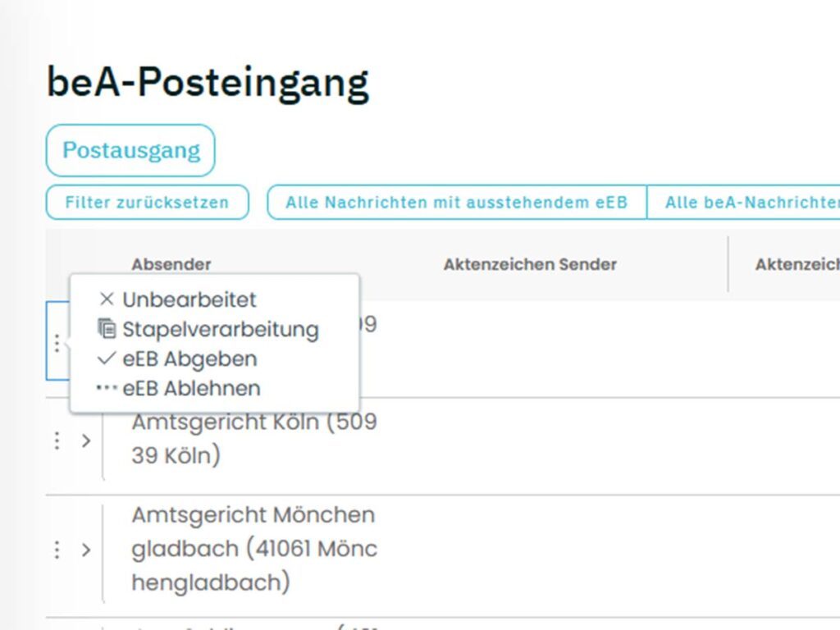The height and width of the screenshot is (630, 840).
Task: Select Stapelverarbeitung from the context menu
Action: coord(220,328)
